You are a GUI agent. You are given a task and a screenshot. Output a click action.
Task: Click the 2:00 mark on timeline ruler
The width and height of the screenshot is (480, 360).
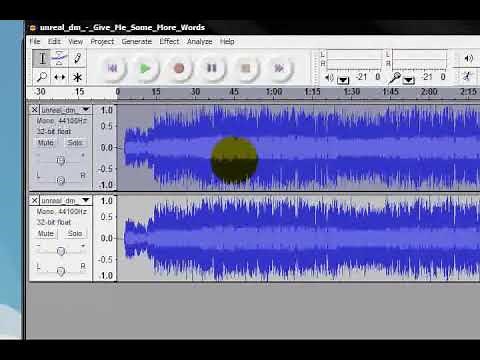coord(429,92)
